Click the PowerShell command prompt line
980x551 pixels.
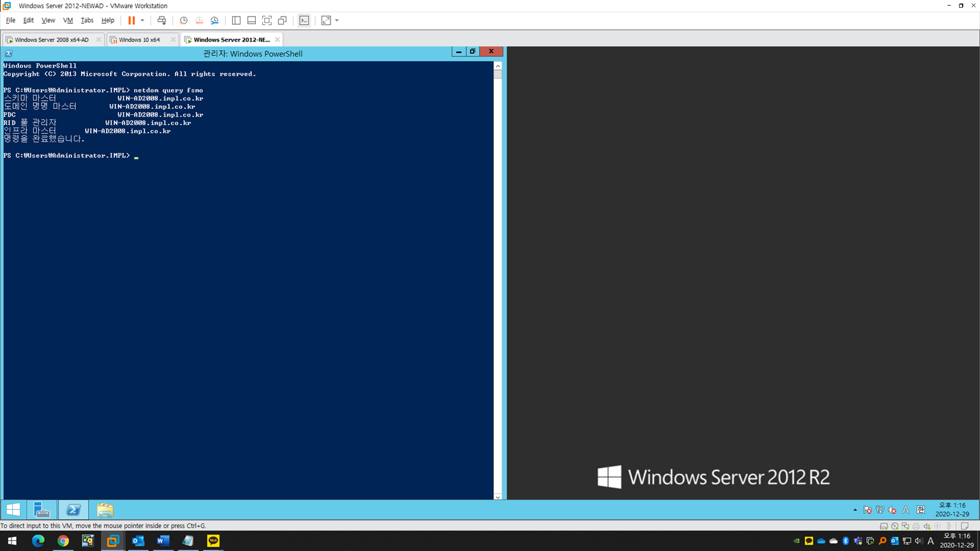pyautogui.click(x=71, y=156)
